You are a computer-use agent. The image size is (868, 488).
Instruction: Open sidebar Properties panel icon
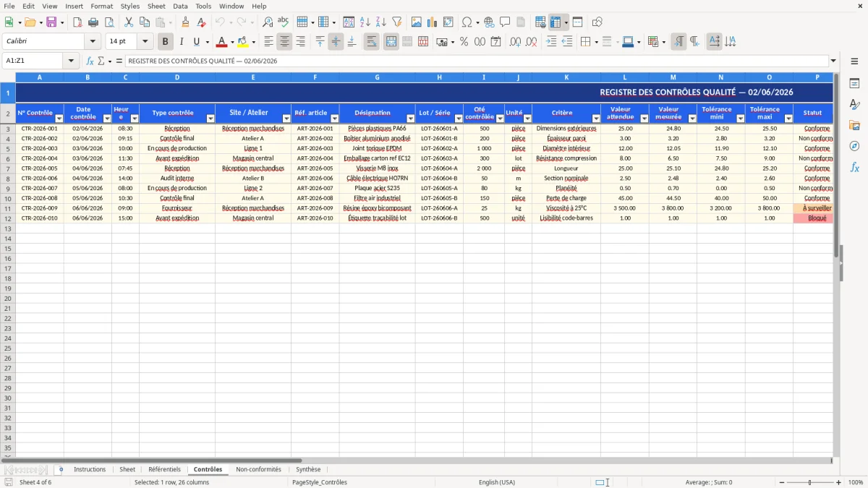(854, 84)
